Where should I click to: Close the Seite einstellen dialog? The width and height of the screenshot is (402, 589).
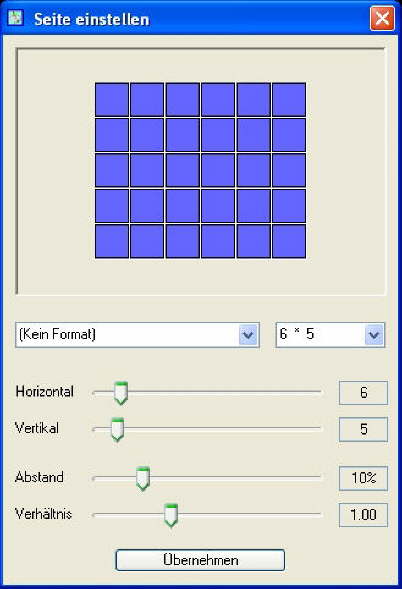(382, 18)
